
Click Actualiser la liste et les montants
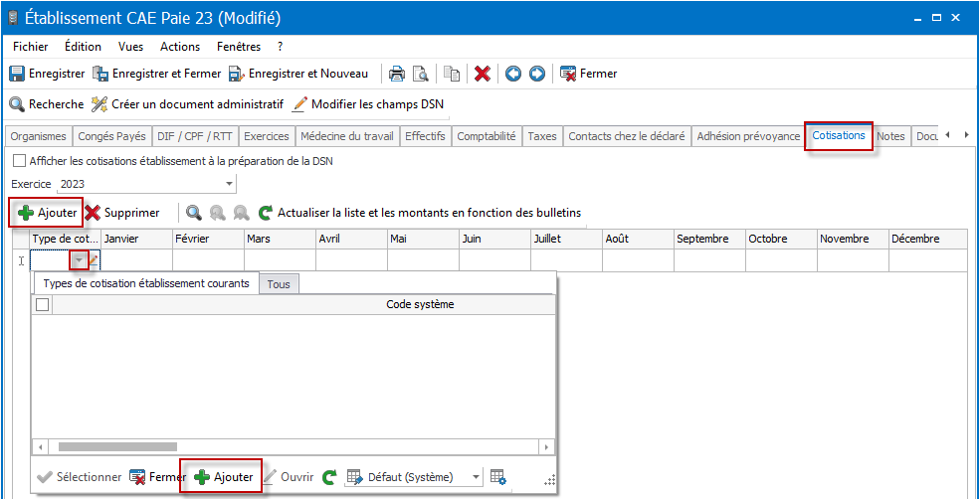420,213
